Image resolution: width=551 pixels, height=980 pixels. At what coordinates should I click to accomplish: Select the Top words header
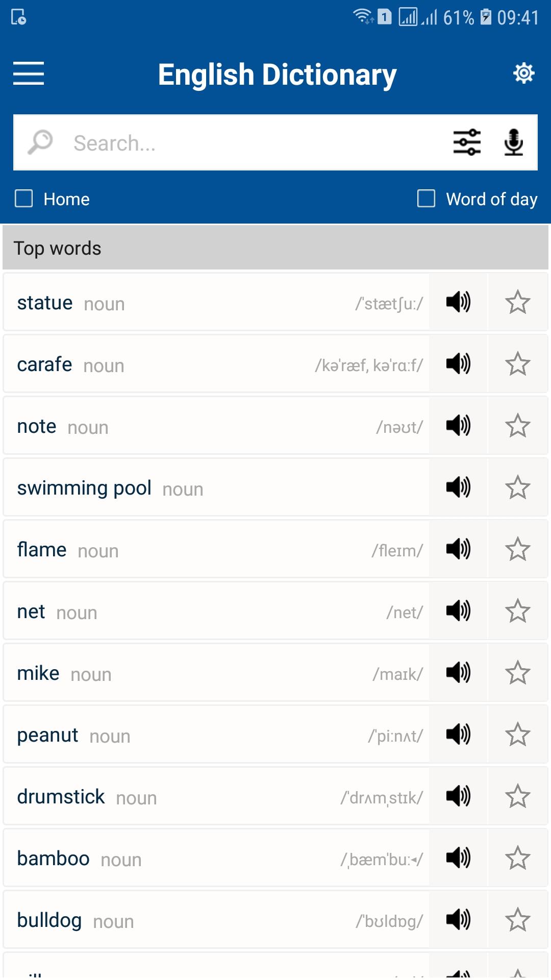click(x=275, y=248)
